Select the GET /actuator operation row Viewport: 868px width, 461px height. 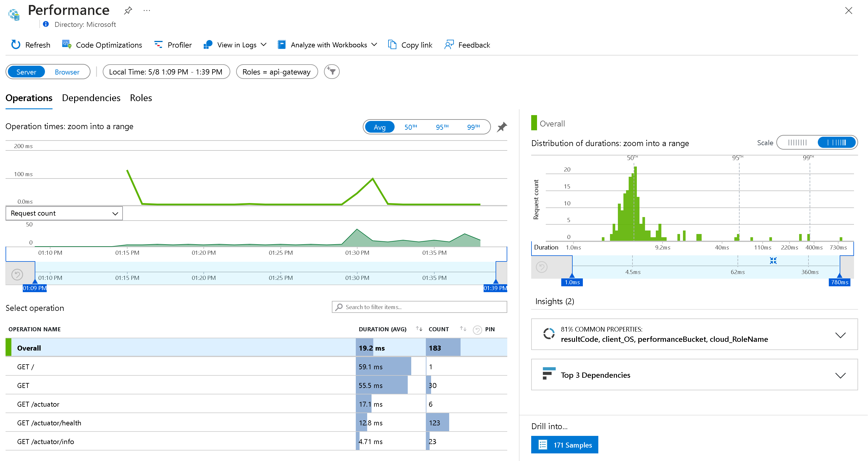tap(257, 404)
